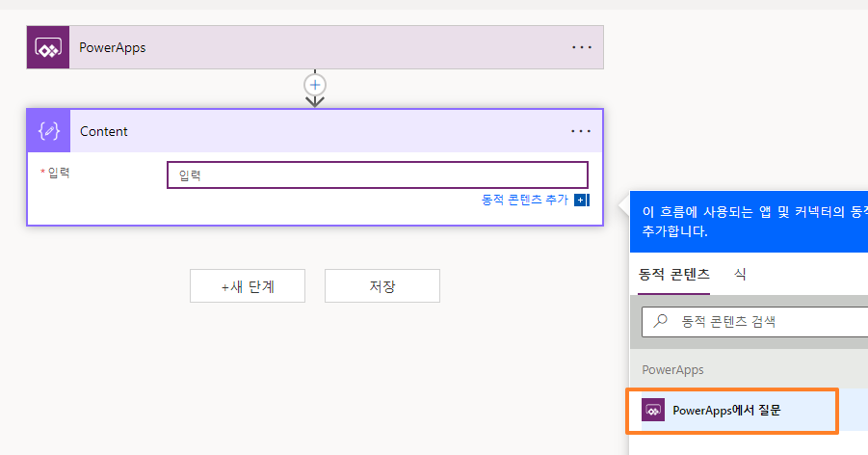Screen dimensions: 868x455
Task: Switch to the 식 expression tab
Action: [740, 275]
